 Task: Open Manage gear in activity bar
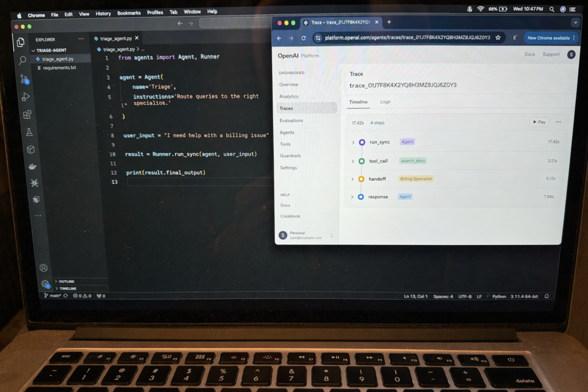tap(45, 284)
